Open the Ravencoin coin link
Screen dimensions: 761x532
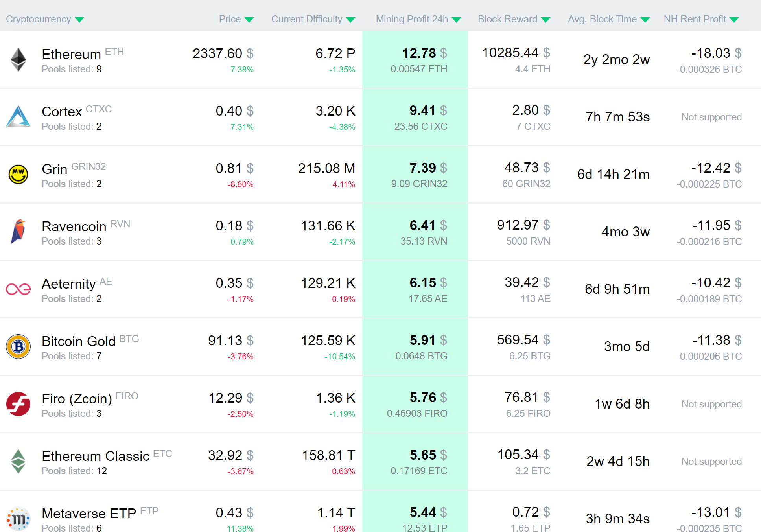(x=74, y=226)
